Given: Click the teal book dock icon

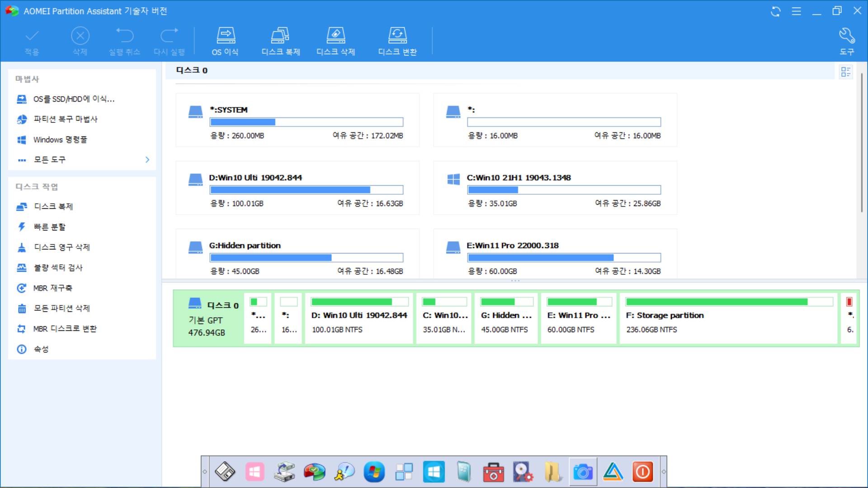Looking at the screenshot, I should [463, 472].
